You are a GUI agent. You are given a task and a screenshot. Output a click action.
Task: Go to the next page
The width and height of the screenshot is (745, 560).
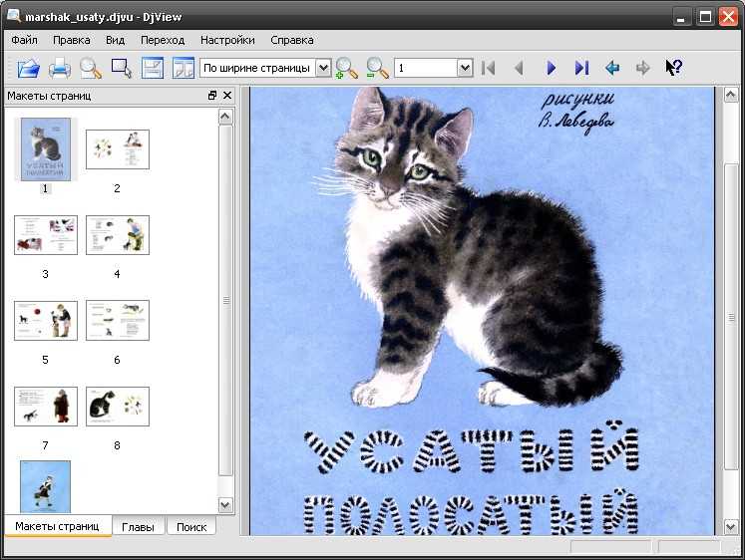click(x=551, y=68)
